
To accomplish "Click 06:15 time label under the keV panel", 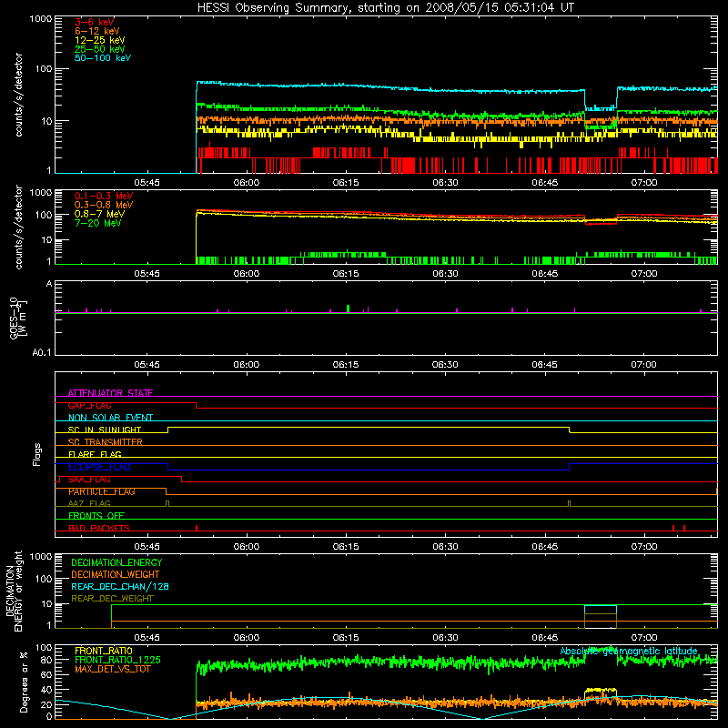I will click(x=346, y=183).
